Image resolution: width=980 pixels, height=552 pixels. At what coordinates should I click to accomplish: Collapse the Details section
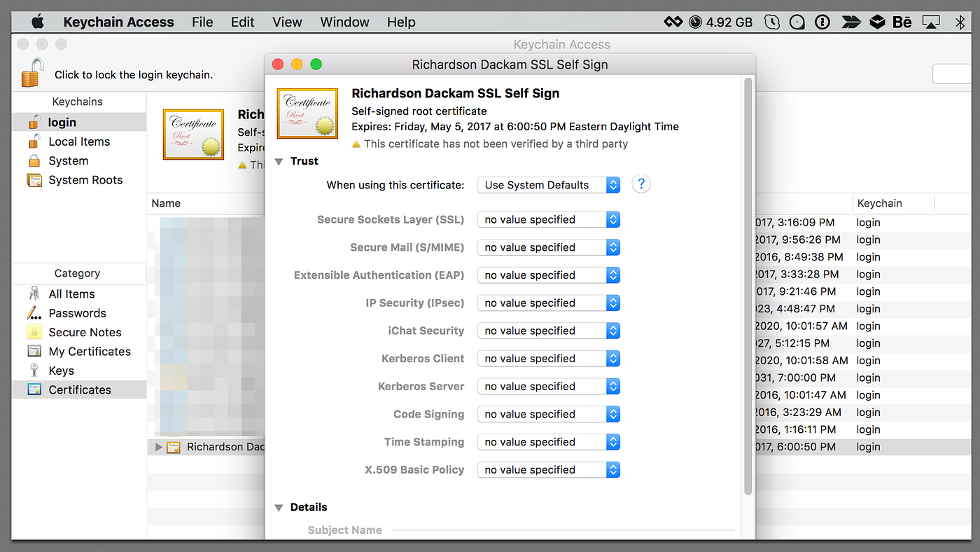(279, 507)
